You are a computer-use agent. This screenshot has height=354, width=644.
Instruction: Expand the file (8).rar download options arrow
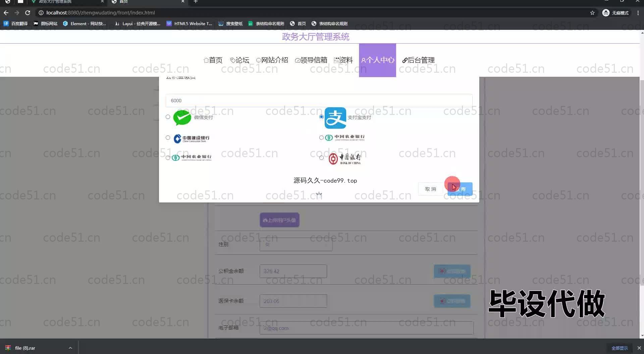pos(70,348)
